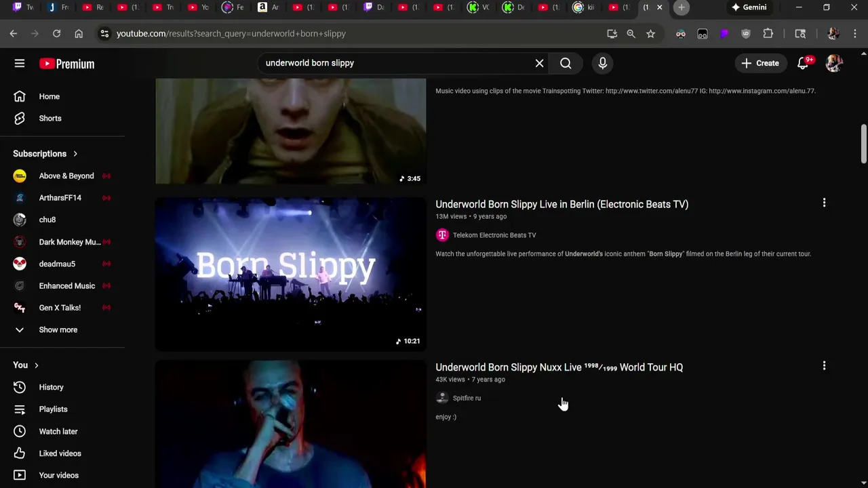Click the search box with 'underworld born slippy'
Viewport: 868px width, 488px height.
(x=397, y=63)
